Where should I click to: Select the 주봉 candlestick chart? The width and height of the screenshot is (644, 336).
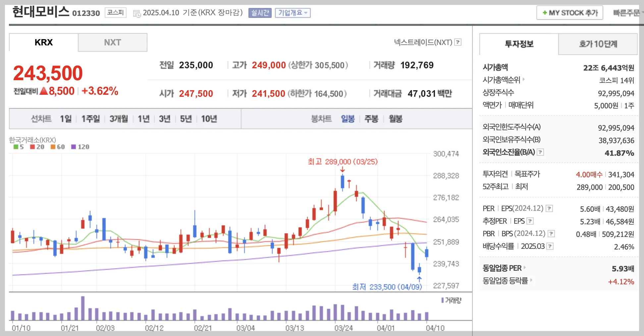point(371,119)
